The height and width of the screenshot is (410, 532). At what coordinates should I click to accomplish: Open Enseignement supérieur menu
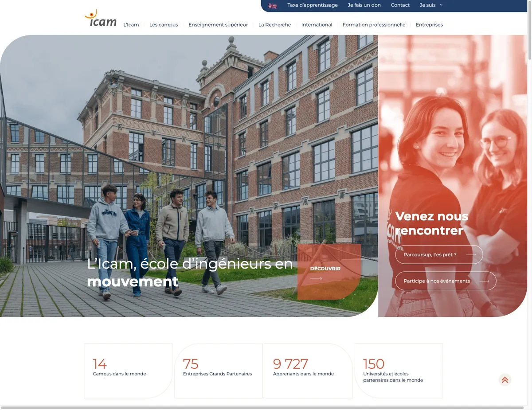218,25
